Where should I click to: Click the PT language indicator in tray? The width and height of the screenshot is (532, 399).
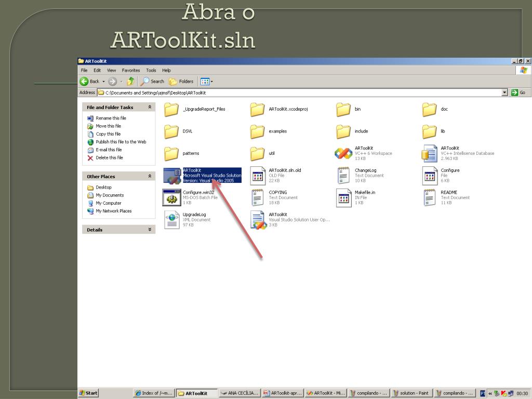coord(483,393)
